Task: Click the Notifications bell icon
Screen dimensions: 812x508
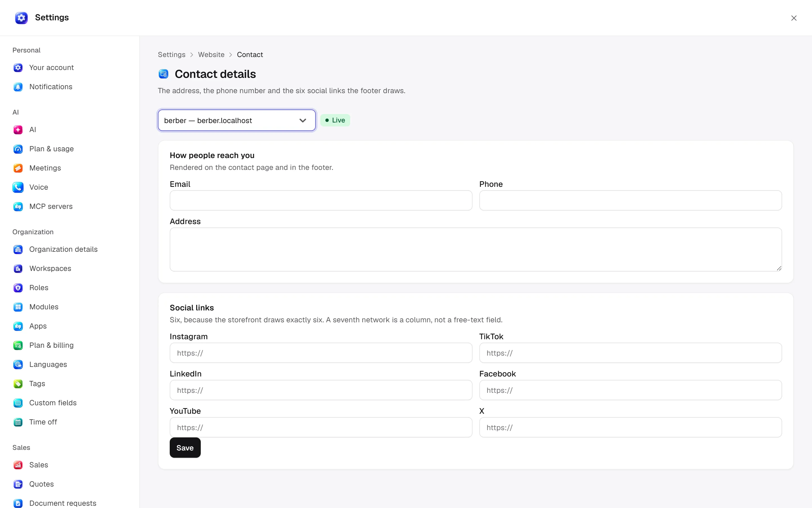Action: pyautogui.click(x=18, y=87)
